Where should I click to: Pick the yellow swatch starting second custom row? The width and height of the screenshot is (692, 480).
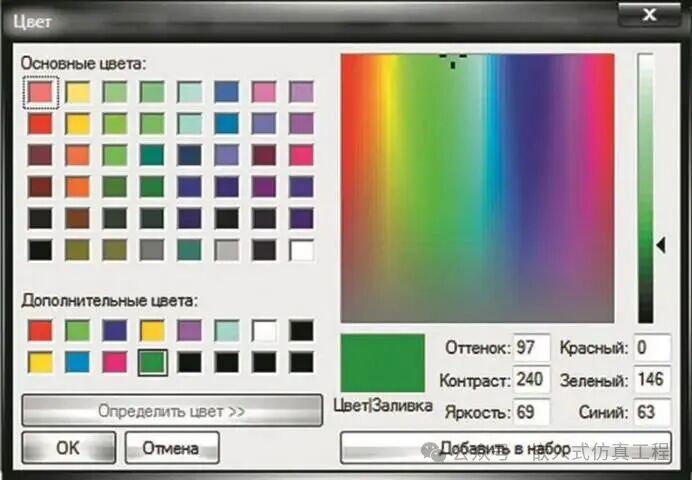(x=40, y=363)
